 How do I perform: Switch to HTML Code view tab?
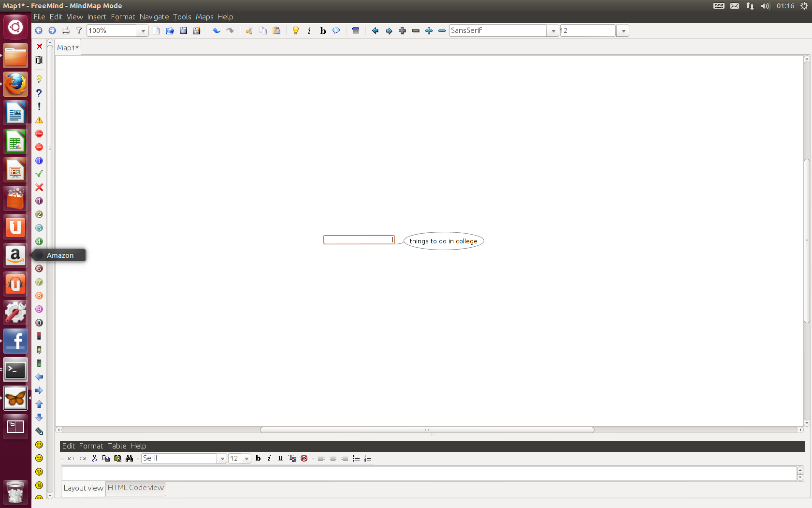click(135, 488)
